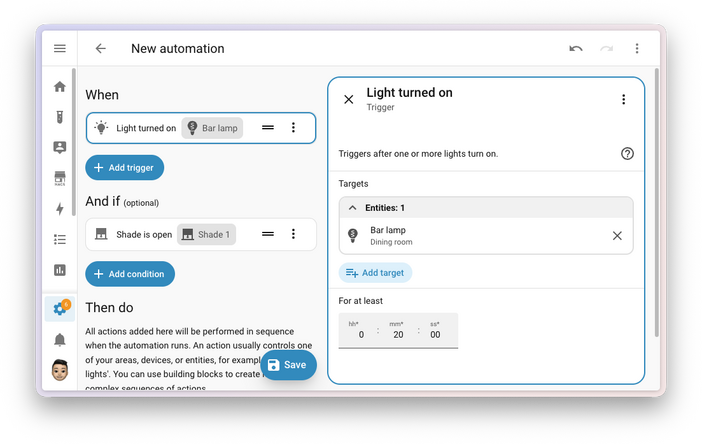Open the Energy lightning bolt sidebar item
This screenshot has height=444, width=702.
coord(60,209)
